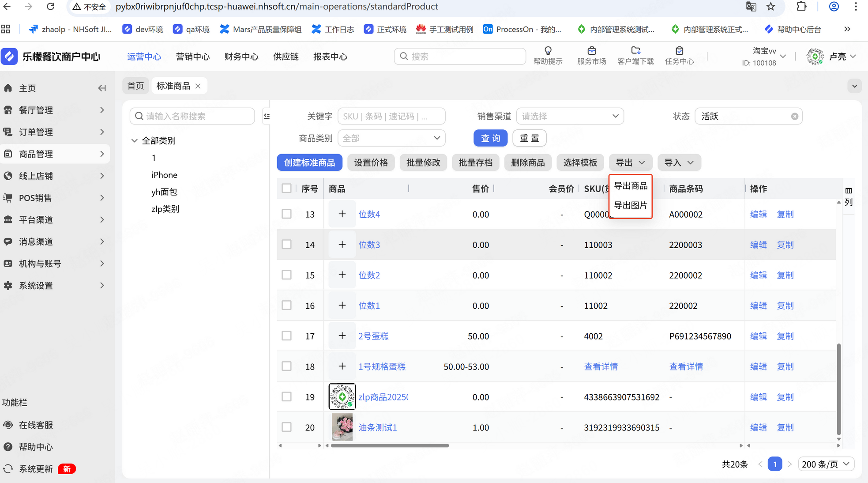Toggle the select-all header checkbox
The height and width of the screenshot is (483, 868).
pyautogui.click(x=286, y=189)
